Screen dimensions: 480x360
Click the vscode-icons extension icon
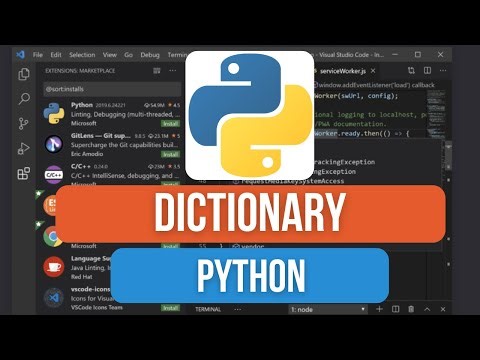tap(54, 297)
